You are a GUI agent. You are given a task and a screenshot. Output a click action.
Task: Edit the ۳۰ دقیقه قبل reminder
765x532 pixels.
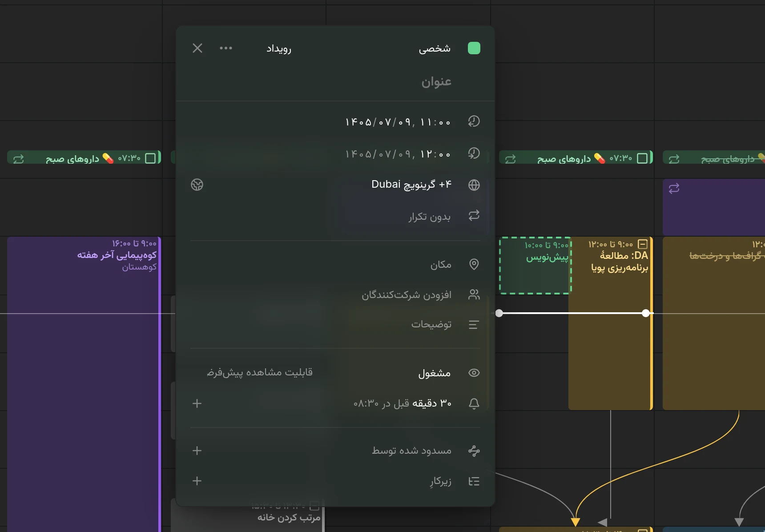pyautogui.click(x=403, y=403)
